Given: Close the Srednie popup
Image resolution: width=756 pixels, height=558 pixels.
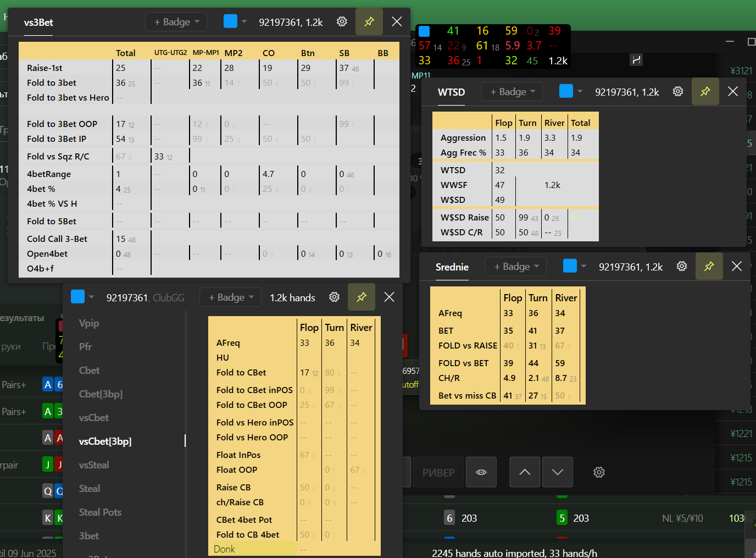Looking at the screenshot, I should tap(737, 266).
